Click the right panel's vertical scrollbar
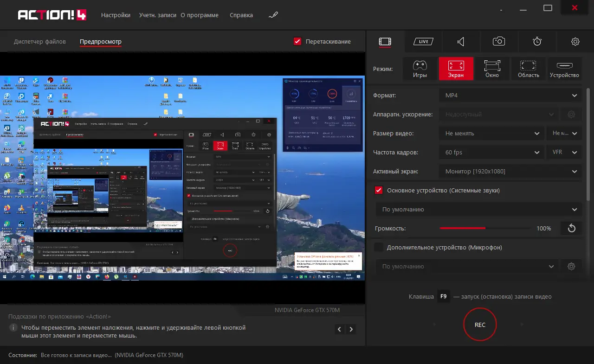This screenshot has width=594, height=364. click(x=588, y=144)
